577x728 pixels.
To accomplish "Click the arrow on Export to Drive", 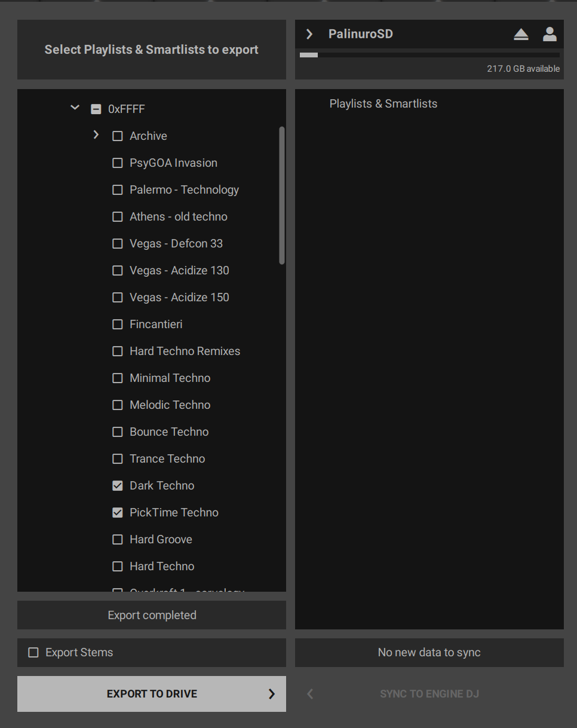I will tap(272, 694).
